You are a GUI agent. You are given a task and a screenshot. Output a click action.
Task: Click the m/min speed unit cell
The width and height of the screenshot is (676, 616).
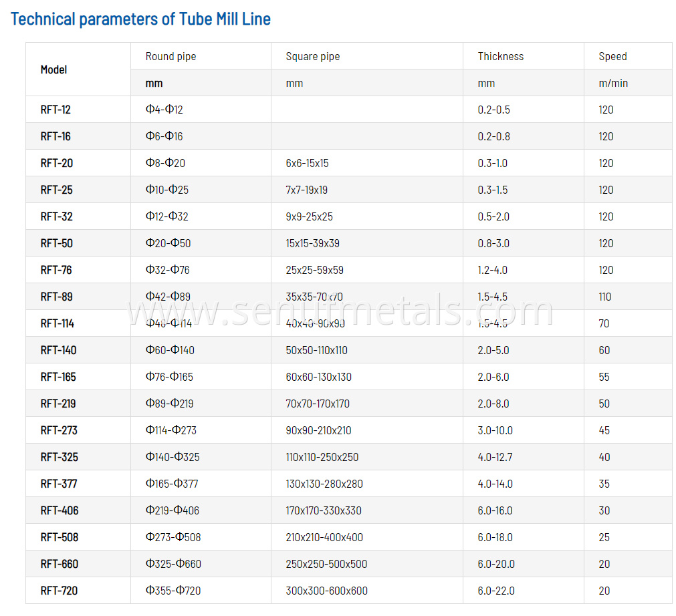pos(613,83)
